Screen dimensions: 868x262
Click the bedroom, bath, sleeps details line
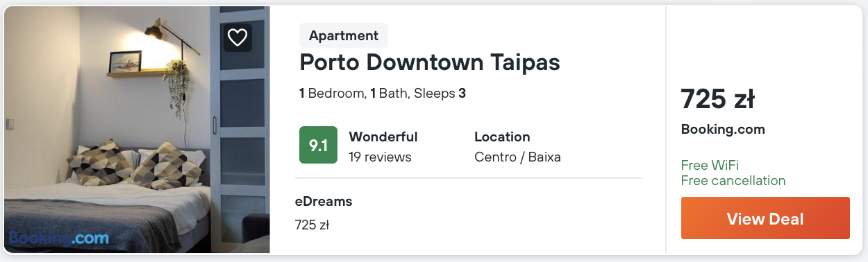383,93
